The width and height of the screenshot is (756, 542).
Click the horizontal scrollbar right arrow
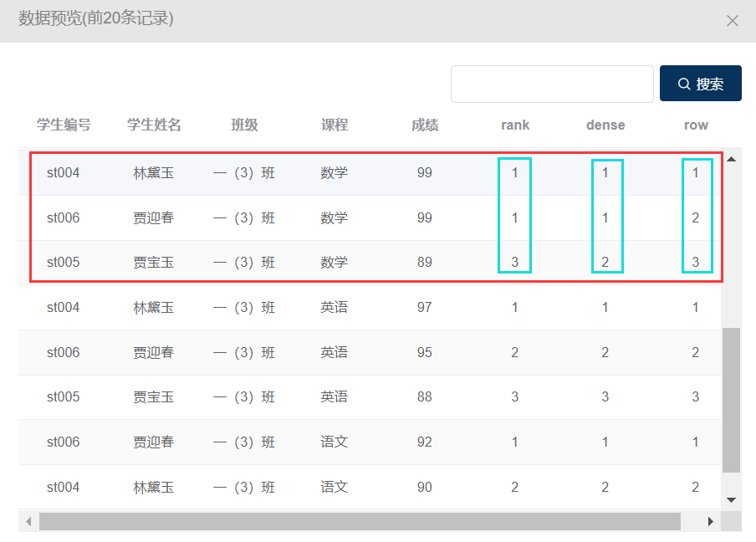pyautogui.click(x=710, y=521)
